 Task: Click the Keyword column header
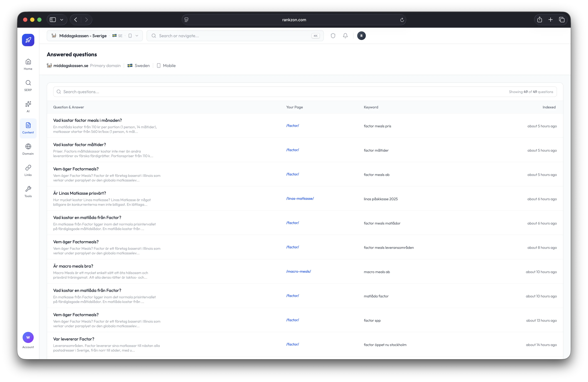click(x=371, y=107)
